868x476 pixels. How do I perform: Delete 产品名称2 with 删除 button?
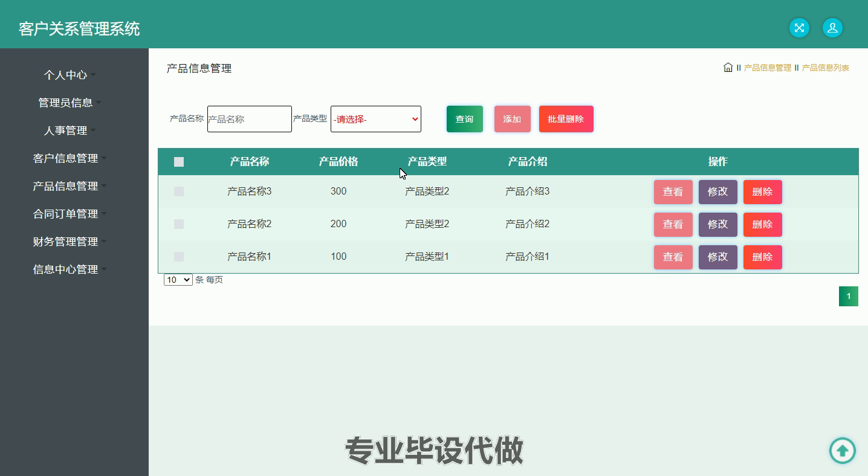(763, 225)
